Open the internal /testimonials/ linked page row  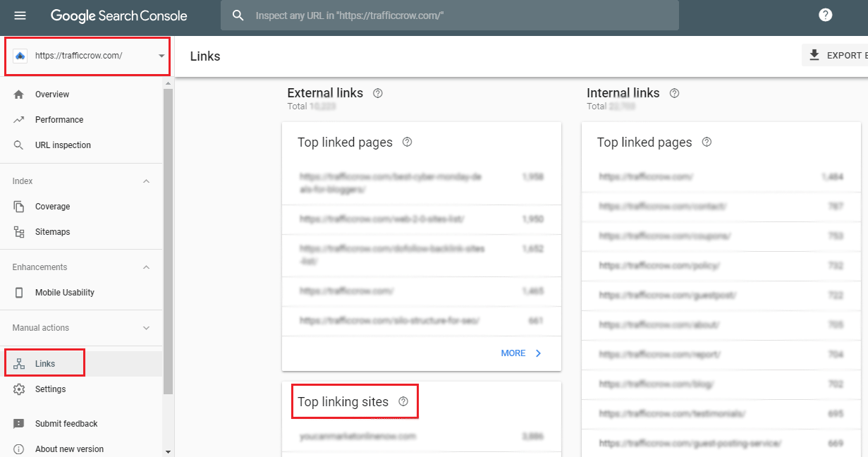point(721,414)
